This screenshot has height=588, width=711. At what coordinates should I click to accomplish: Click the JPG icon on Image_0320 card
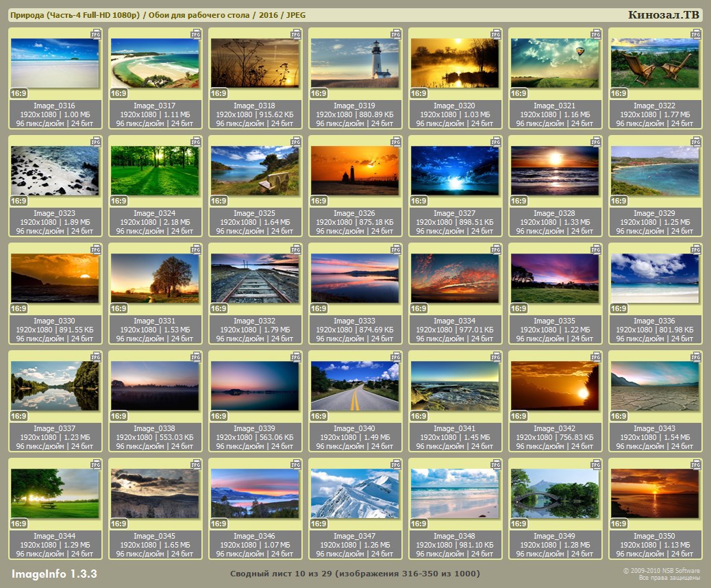[x=496, y=34]
